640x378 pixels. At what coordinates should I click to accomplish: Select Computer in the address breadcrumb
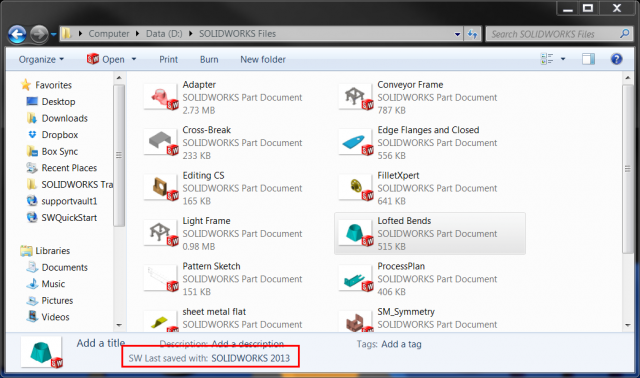(x=109, y=34)
